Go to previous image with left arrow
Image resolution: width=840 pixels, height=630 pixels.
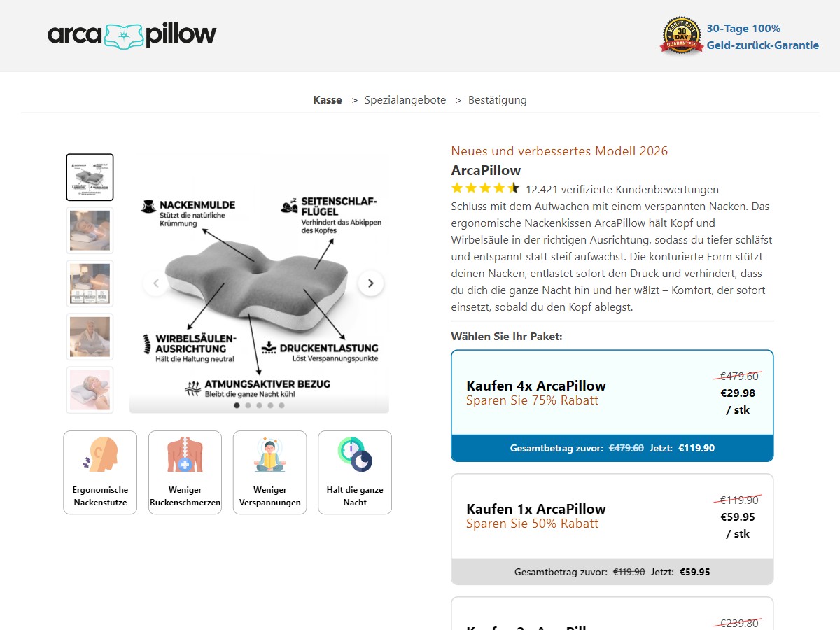(155, 283)
